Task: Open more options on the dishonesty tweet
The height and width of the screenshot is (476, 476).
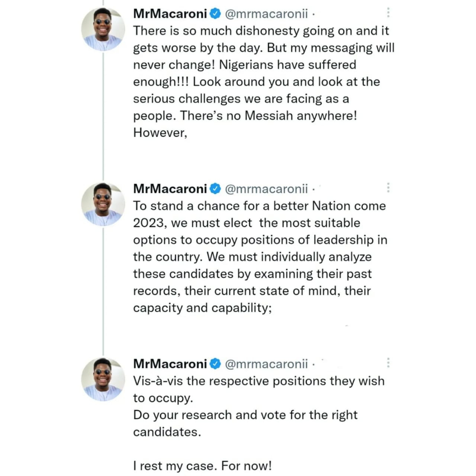Action: point(388,13)
